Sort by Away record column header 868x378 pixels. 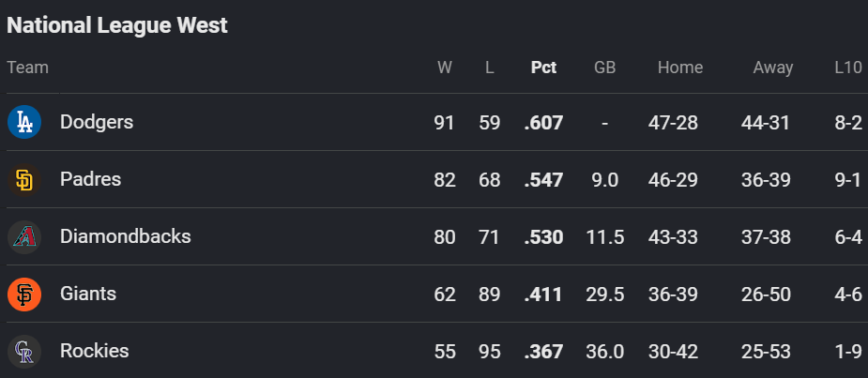click(773, 68)
